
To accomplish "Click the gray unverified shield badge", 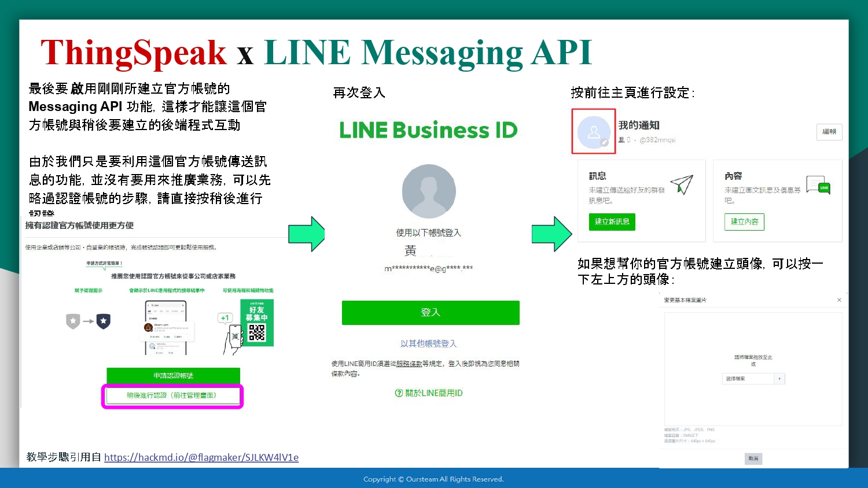I will pyautogui.click(x=73, y=321).
